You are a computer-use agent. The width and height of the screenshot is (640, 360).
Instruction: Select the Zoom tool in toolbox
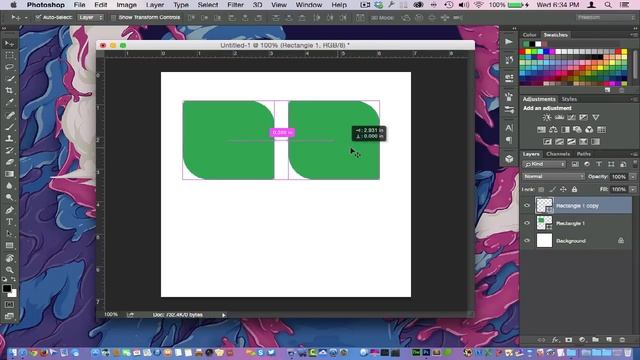point(9,270)
